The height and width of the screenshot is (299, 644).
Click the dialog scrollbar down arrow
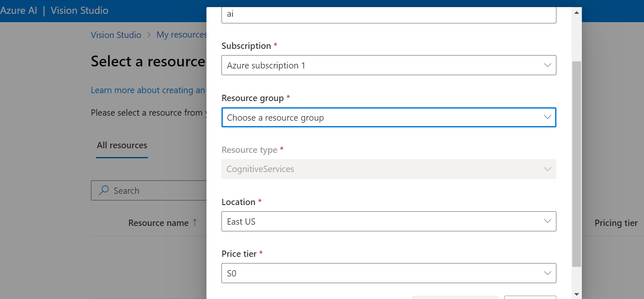(577, 294)
